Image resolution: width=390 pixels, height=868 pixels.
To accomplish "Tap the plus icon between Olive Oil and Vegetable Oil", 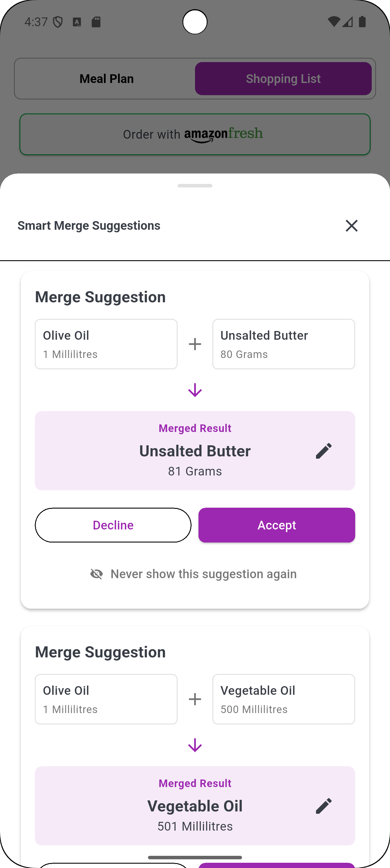I will pyautogui.click(x=195, y=699).
